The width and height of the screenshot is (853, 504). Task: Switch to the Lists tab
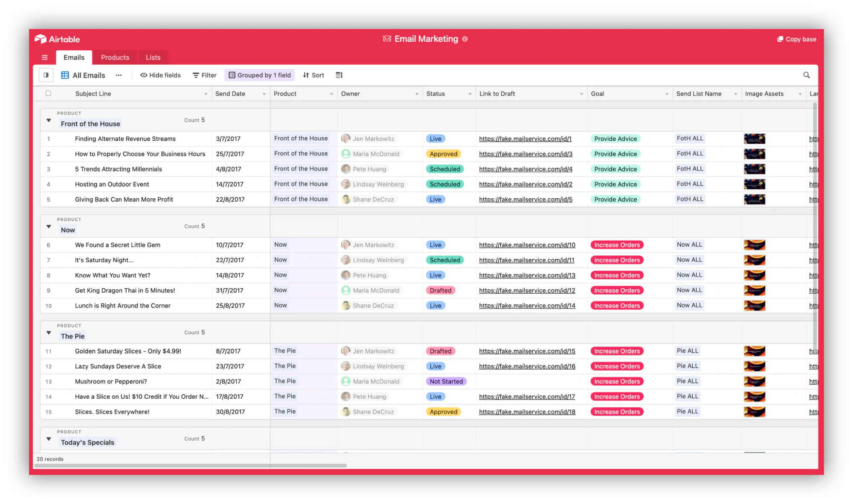tap(153, 58)
